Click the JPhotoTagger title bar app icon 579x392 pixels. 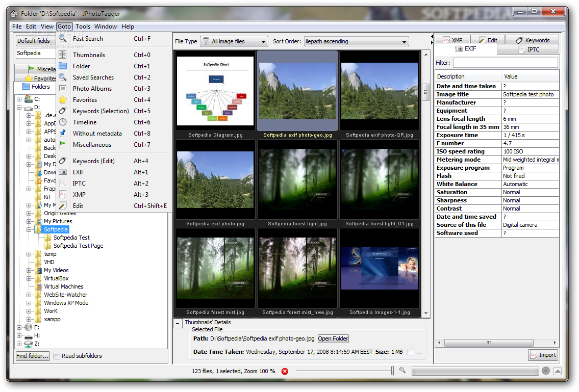click(x=14, y=14)
